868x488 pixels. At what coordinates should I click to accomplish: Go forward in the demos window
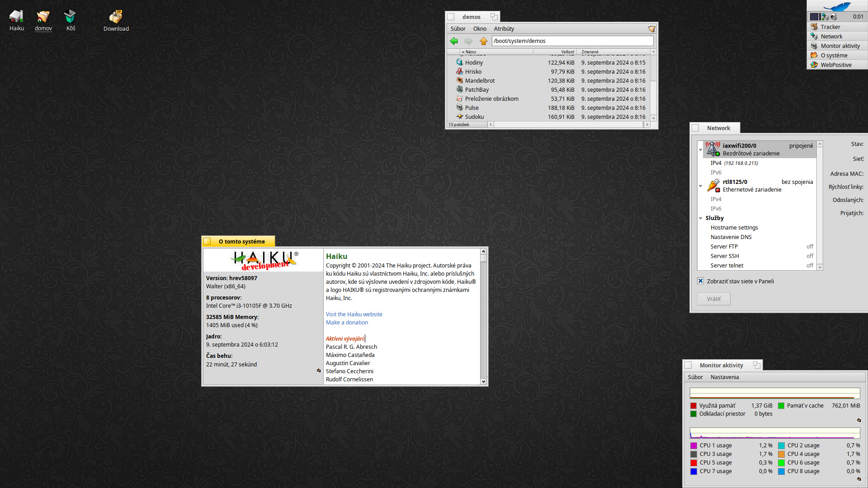(x=468, y=41)
